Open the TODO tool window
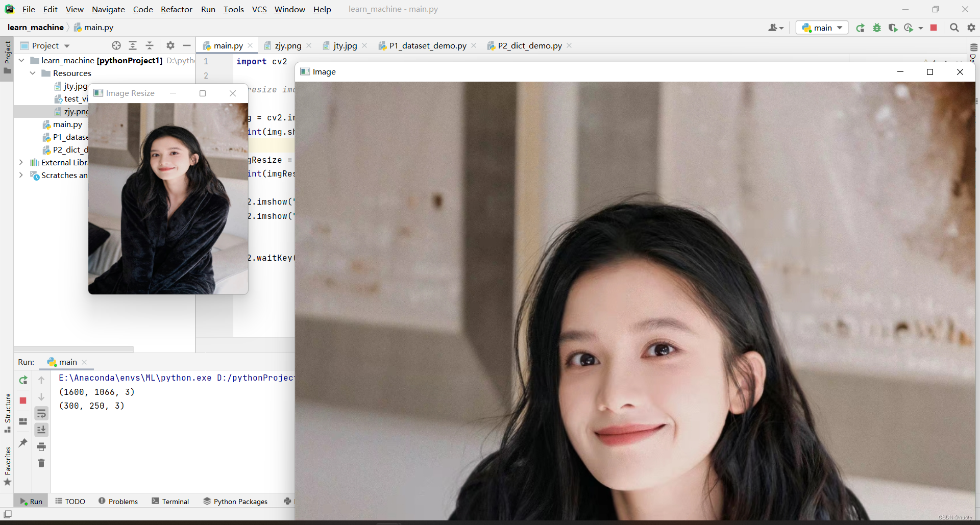Screen dimensions: 980x525 coord(70,502)
